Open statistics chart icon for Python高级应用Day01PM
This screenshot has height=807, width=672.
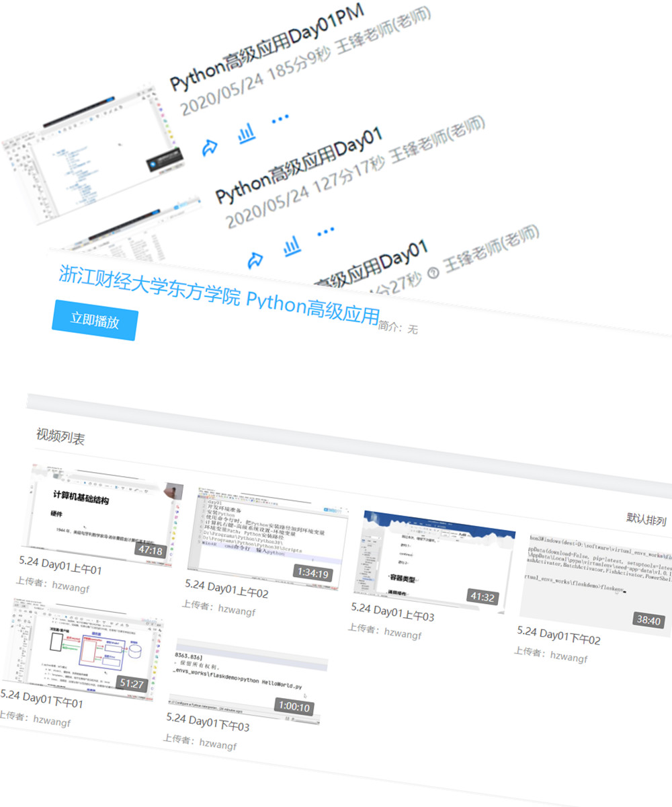pyautogui.click(x=247, y=133)
